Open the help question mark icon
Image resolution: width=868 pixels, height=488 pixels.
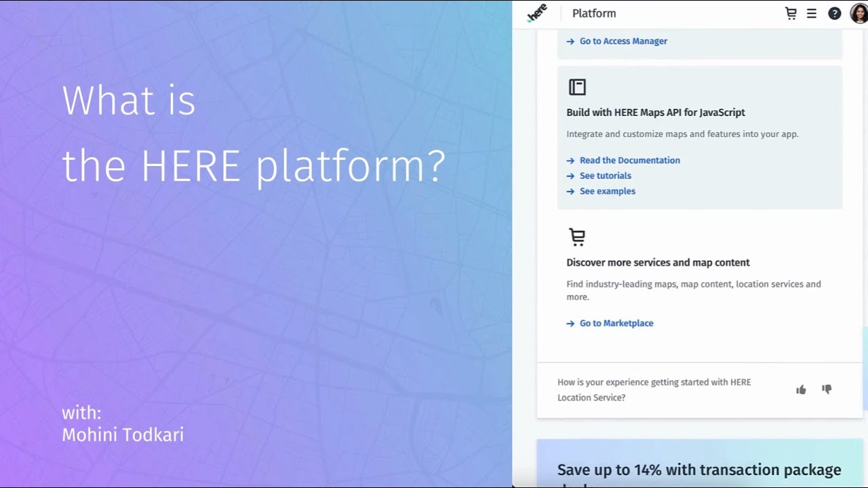tap(835, 14)
